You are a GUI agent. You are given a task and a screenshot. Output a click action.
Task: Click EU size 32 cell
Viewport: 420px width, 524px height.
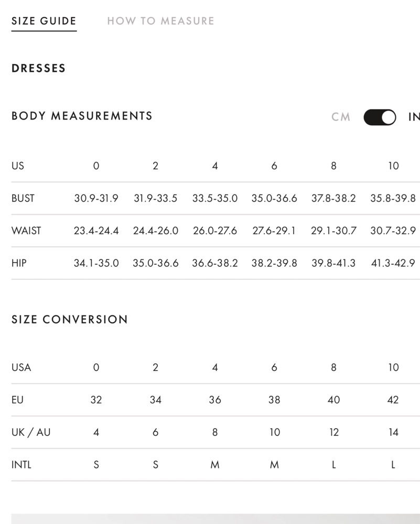[96, 400]
